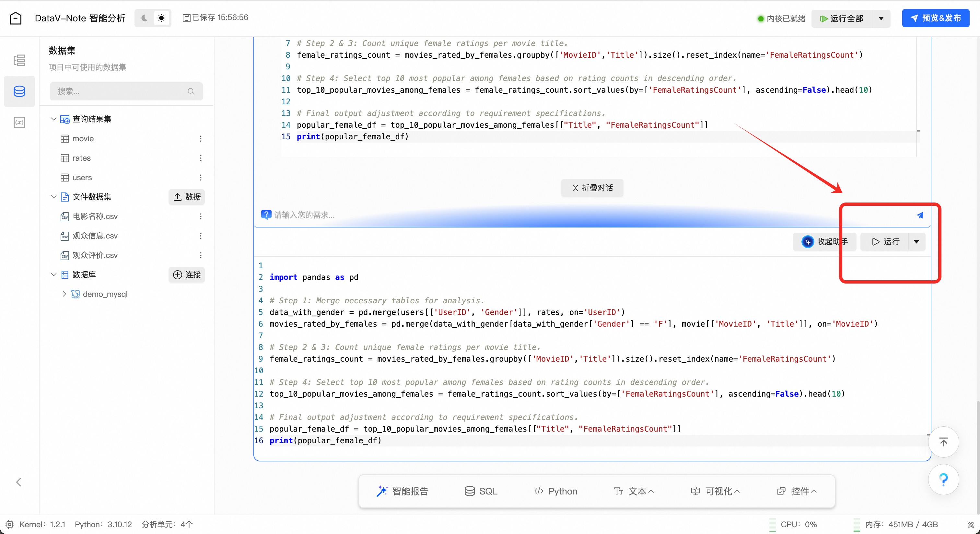980x534 pixels.
Task: Switch to dark mode moon toggle
Action: click(x=144, y=18)
